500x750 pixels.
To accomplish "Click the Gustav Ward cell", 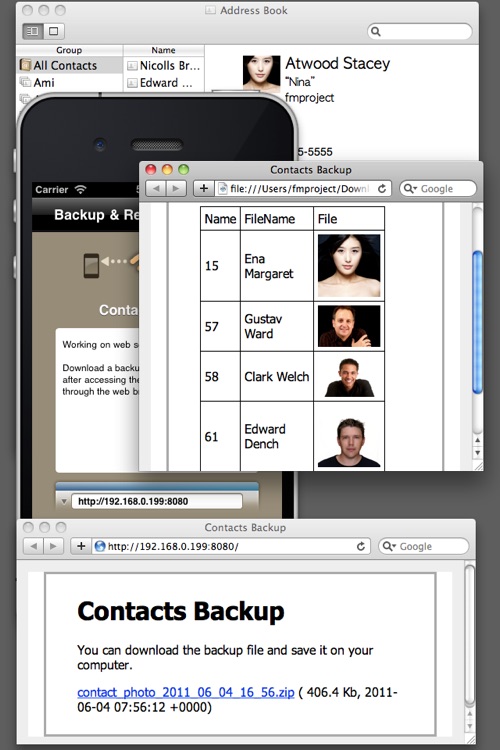I will point(277,327).
